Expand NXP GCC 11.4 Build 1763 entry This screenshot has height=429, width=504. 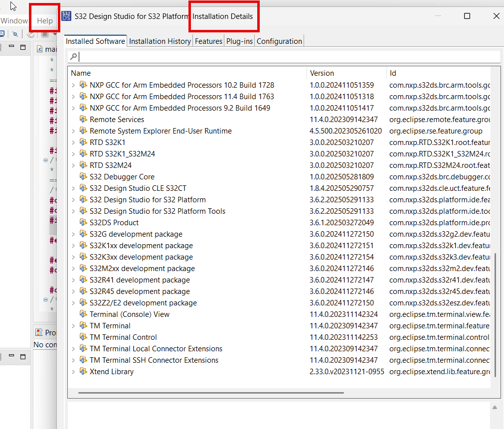73,97
